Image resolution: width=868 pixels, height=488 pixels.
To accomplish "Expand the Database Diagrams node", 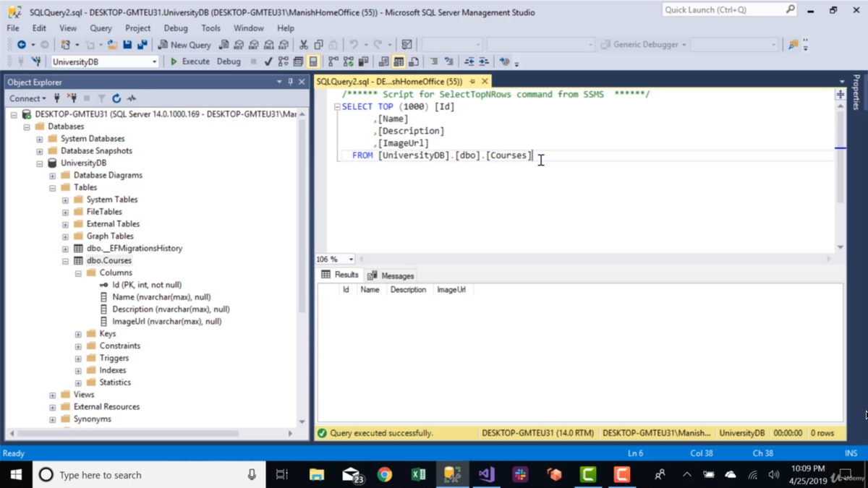I will pos(53,176).
